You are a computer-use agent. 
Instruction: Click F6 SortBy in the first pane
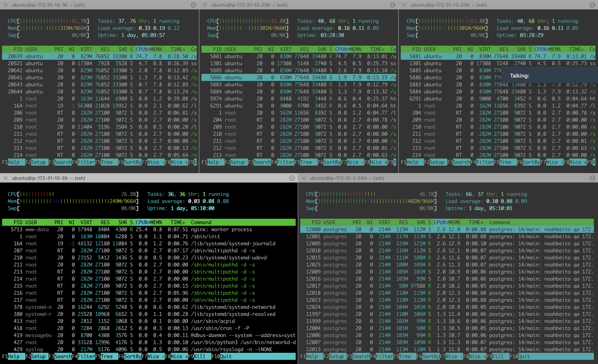click(132, 162)
